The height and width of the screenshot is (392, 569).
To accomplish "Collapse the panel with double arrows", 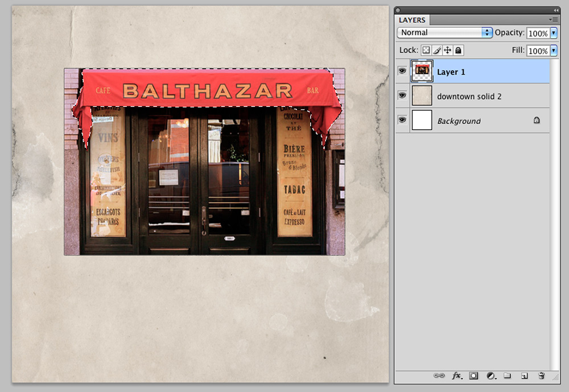I will coord(556,10).
